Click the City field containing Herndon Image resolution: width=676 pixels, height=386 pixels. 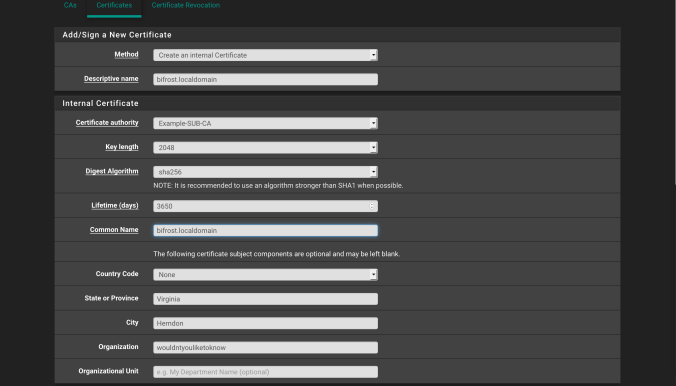click(x=266, y=323)
